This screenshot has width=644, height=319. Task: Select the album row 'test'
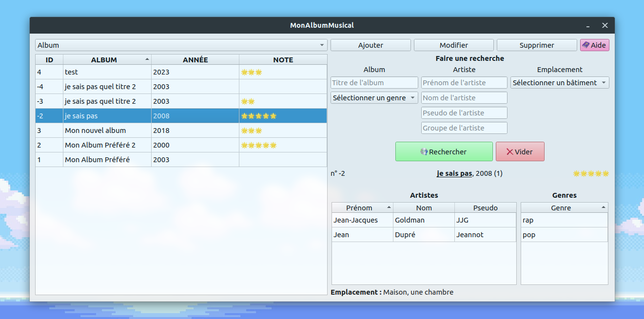(x=181, y=72)
